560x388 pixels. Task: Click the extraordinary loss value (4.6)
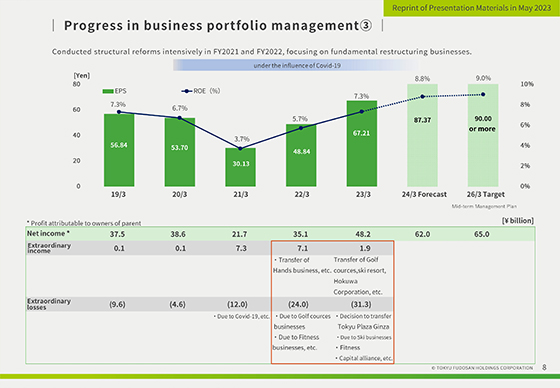click(178, 304)
